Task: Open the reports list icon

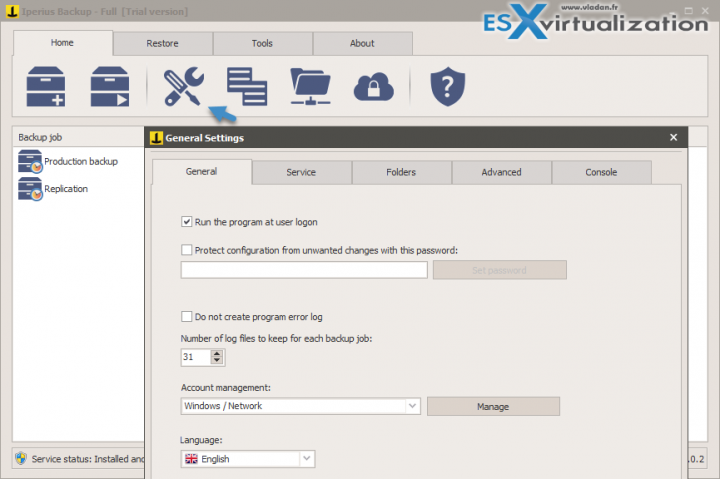Action: point(247,86)
